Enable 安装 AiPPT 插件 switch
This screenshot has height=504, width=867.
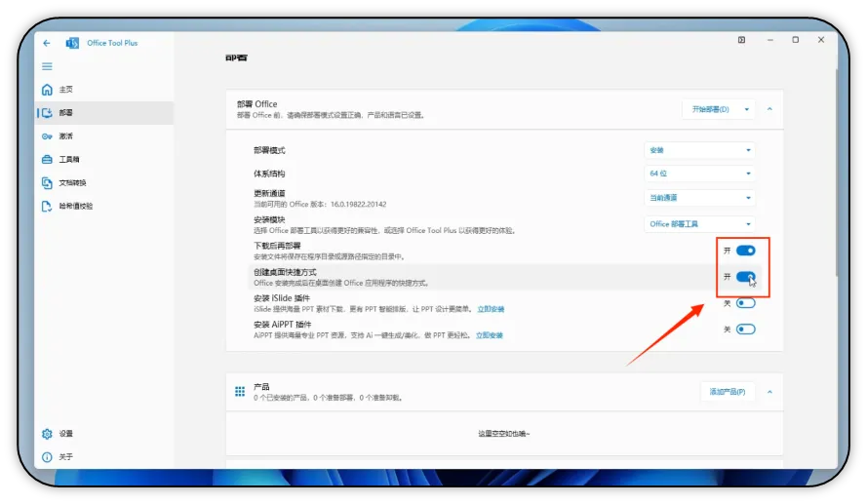745,330
